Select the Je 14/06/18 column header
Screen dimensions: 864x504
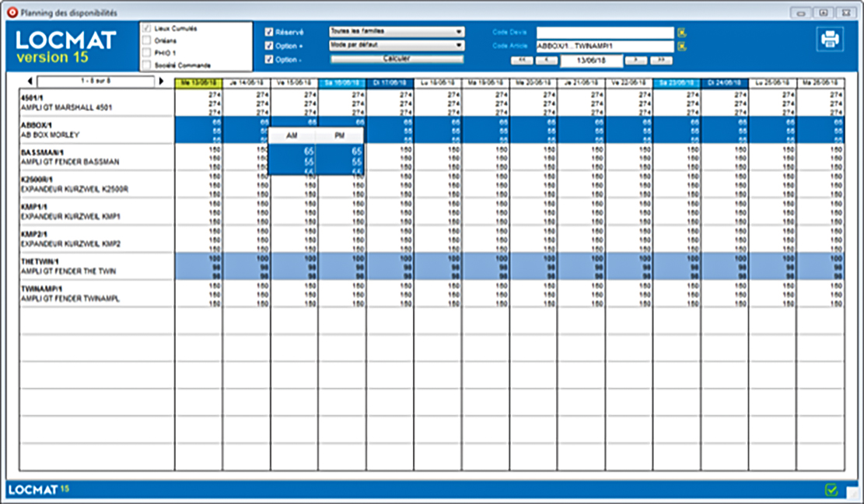tap(247, 83)
